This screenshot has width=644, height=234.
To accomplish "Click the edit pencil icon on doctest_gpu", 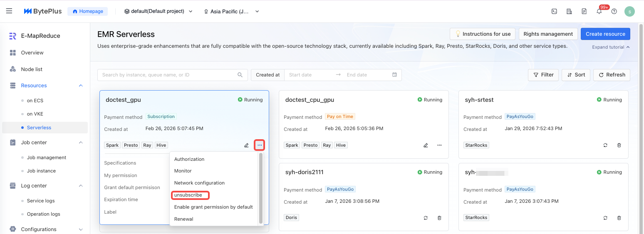I will [x=246, y=145].
